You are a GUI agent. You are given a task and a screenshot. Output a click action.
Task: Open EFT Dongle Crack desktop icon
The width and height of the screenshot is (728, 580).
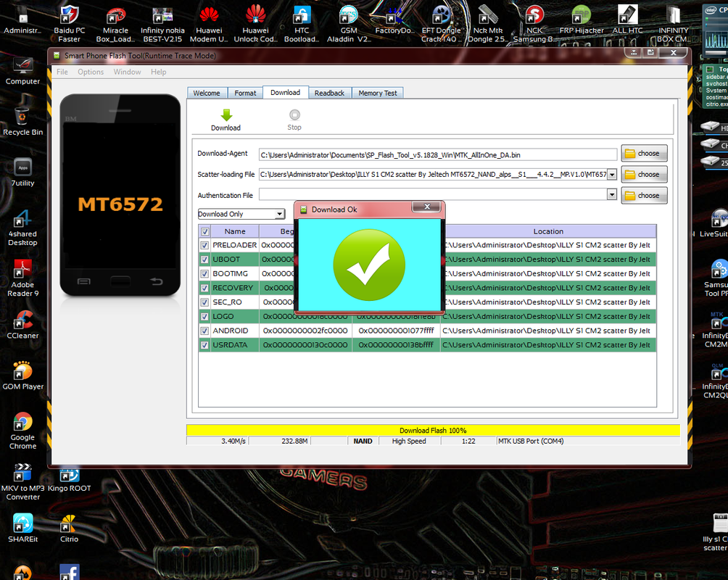[x=441, y=23]
